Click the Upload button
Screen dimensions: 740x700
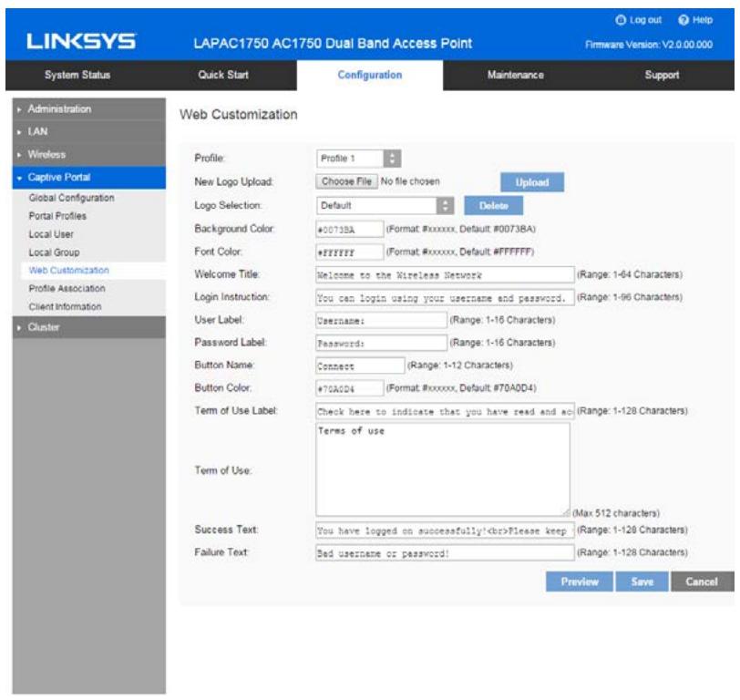(x=532, y=182)
